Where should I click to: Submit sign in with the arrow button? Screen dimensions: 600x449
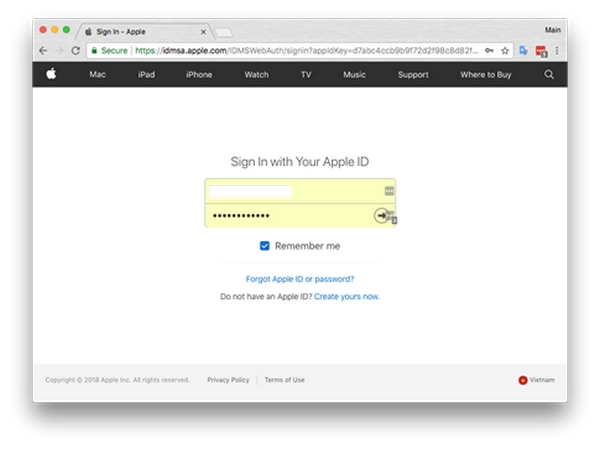(x=381, y=216)
